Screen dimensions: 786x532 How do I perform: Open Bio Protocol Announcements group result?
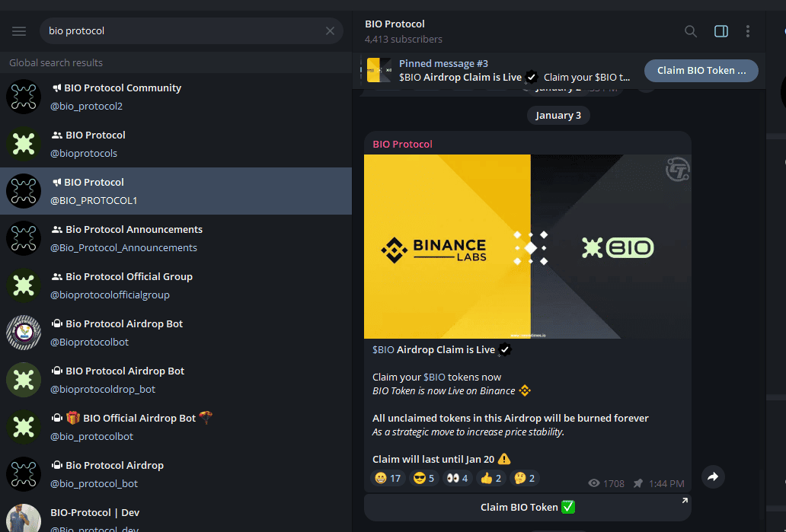(175, 238)
